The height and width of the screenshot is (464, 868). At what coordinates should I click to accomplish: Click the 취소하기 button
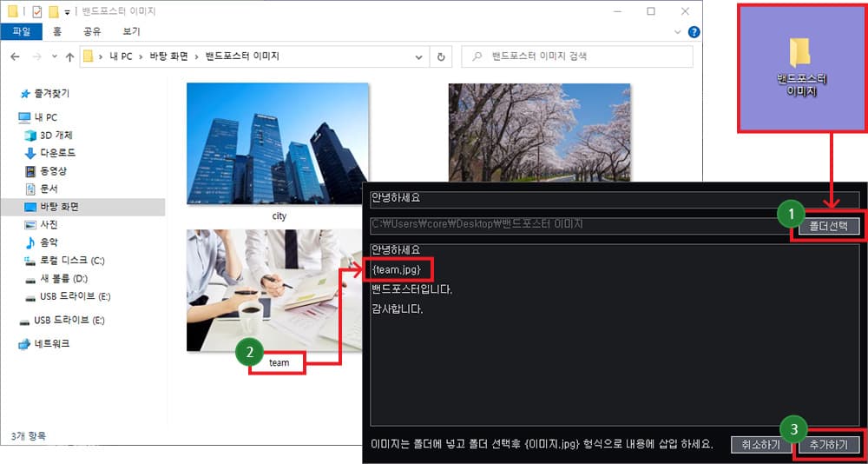[759, 445]
